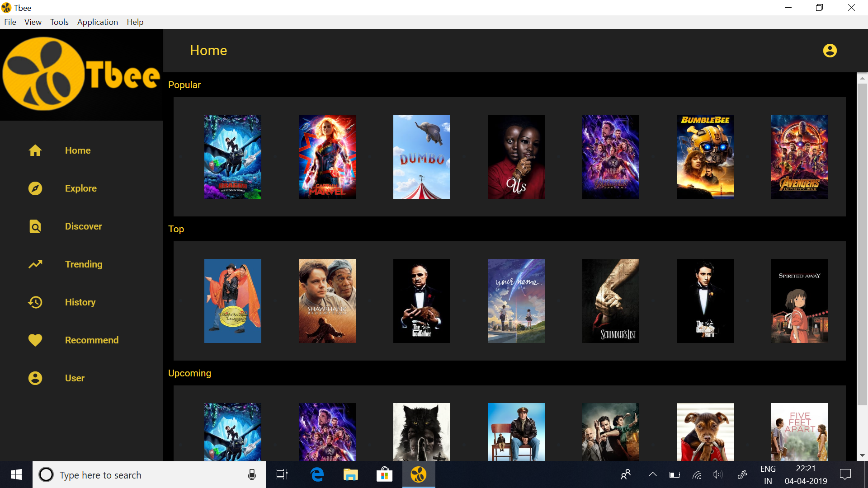Open The Godfather poster

422,301
